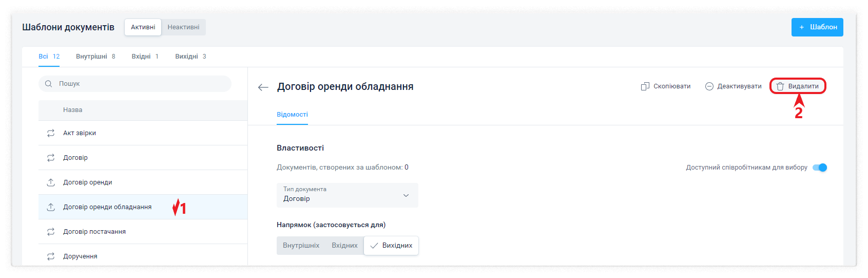Open the Вихідні templates tab
The height and width of the screenshot is (278, 868).
click(x=190, y=57)
